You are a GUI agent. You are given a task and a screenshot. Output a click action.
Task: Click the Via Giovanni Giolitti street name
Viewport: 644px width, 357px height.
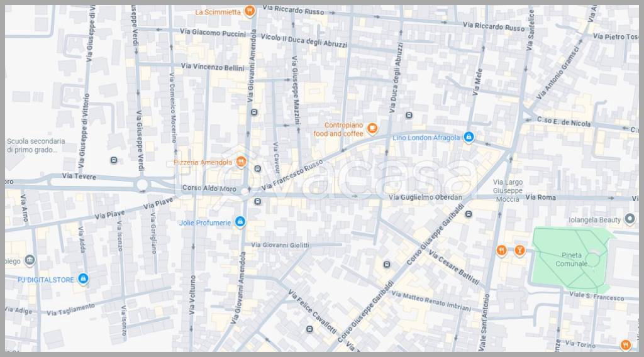click(287, 245)
